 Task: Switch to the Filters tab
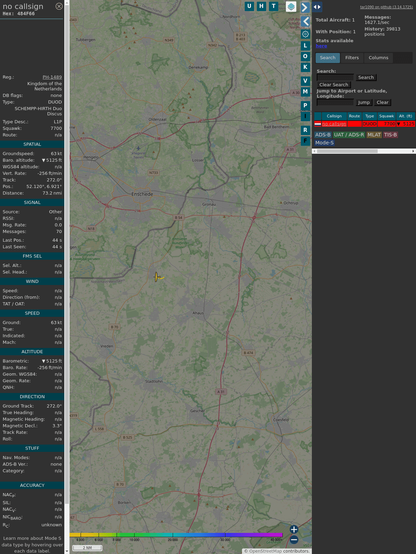352,58
